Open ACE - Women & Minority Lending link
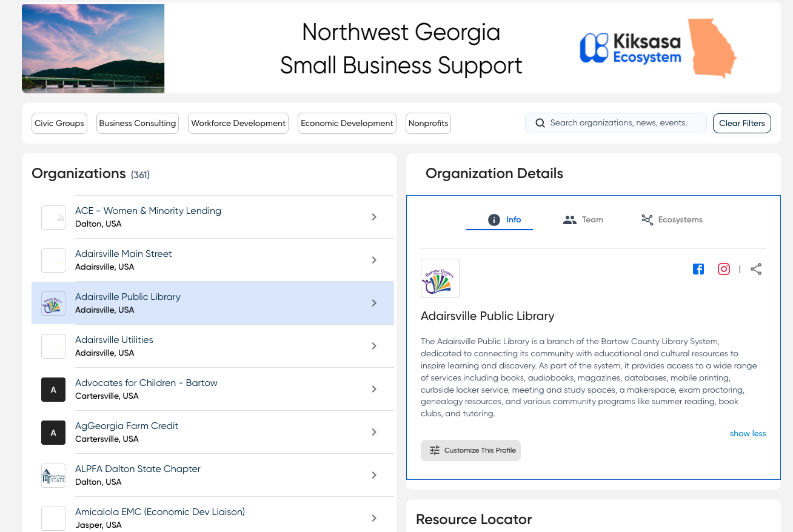 [148, 211]
